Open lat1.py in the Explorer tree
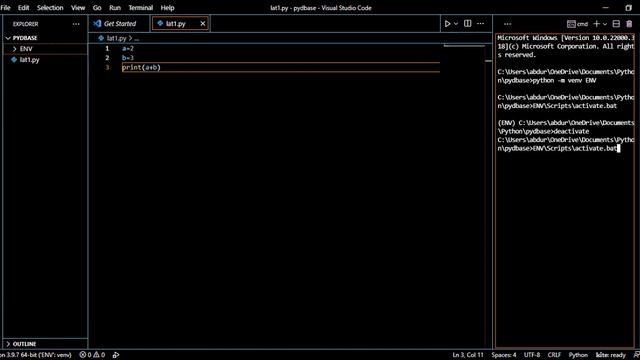640x360 pixels. [45, 60]
